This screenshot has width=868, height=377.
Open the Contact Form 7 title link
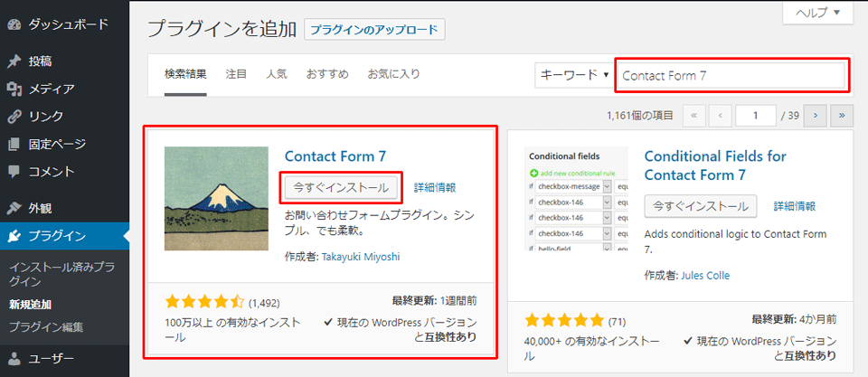(x=335, y=156)
